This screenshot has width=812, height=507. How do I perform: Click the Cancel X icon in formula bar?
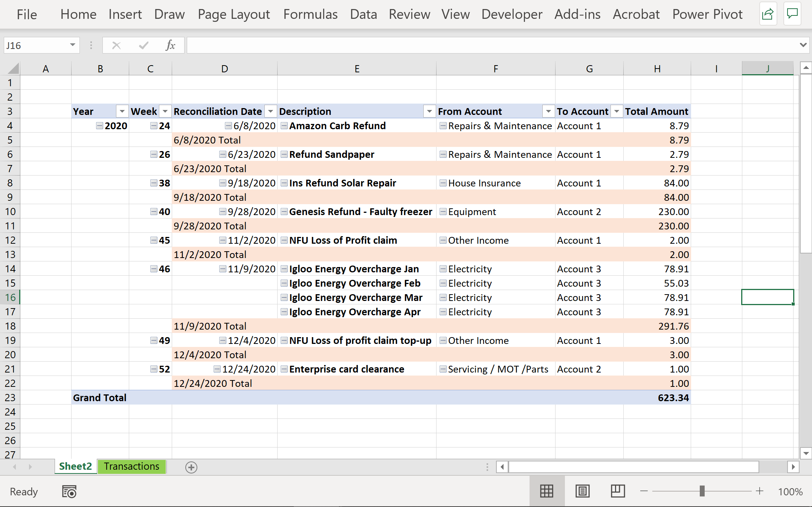tap(116, 46)
